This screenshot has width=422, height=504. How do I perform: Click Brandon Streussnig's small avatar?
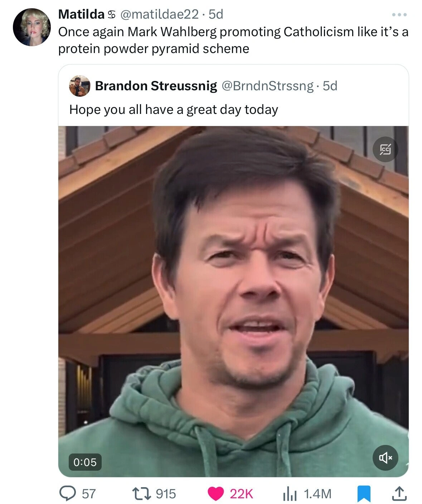79,86
